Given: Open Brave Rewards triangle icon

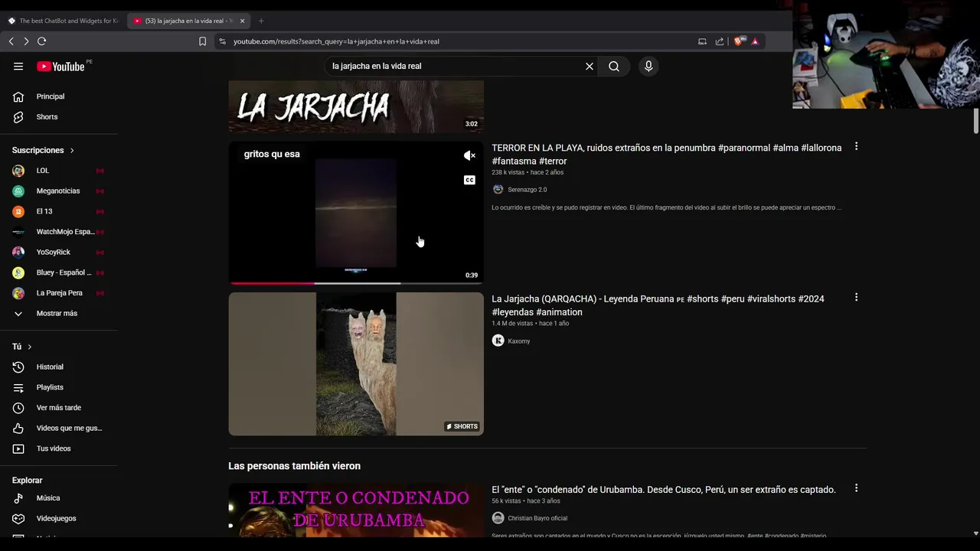Looking at the screenshot, I should click(755, 41).
